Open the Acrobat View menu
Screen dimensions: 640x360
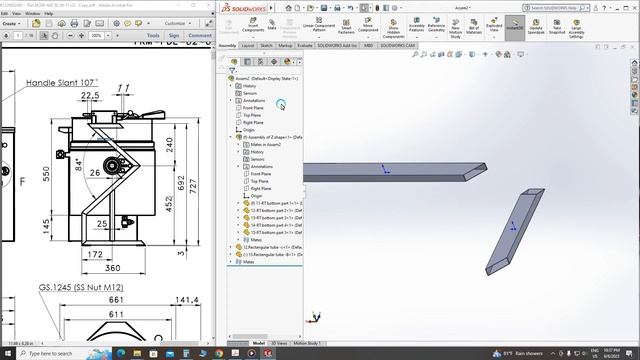click(16, 13)
